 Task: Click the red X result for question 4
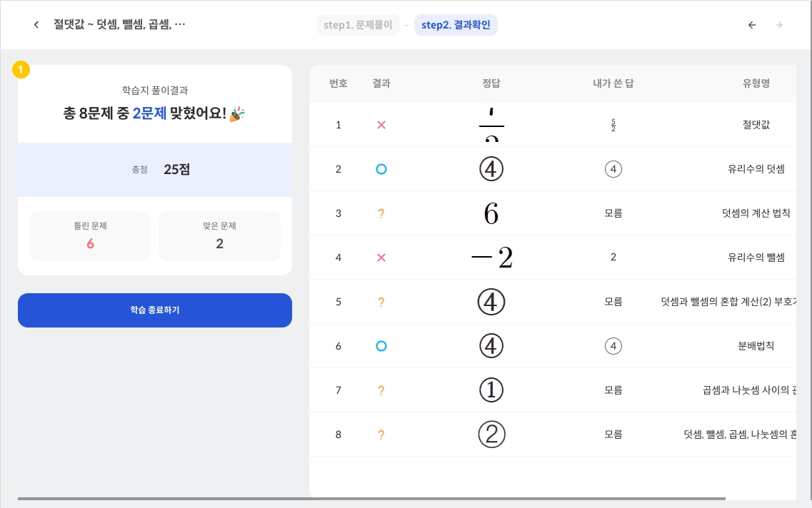point(381,258)
